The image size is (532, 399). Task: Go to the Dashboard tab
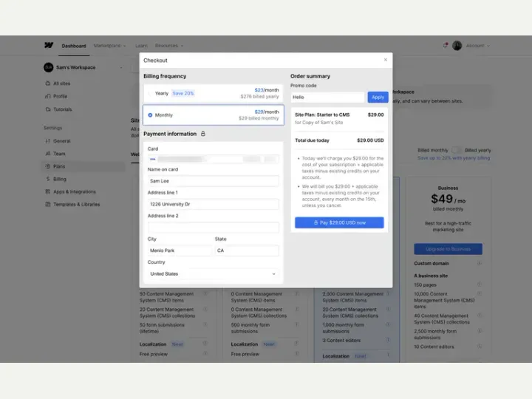pos(74,46)
